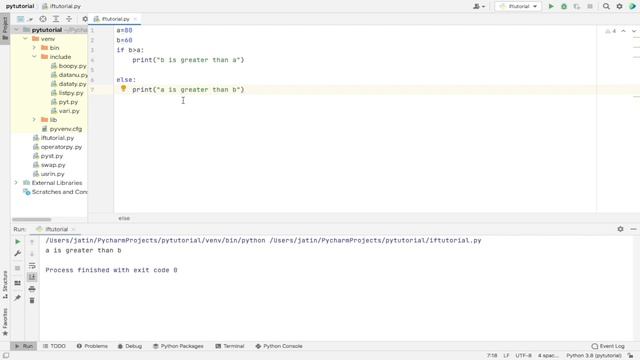The image size is (640, 360).
Task: Open Search Everywhere magnifier icon
Action: click(x=606, y=7)
